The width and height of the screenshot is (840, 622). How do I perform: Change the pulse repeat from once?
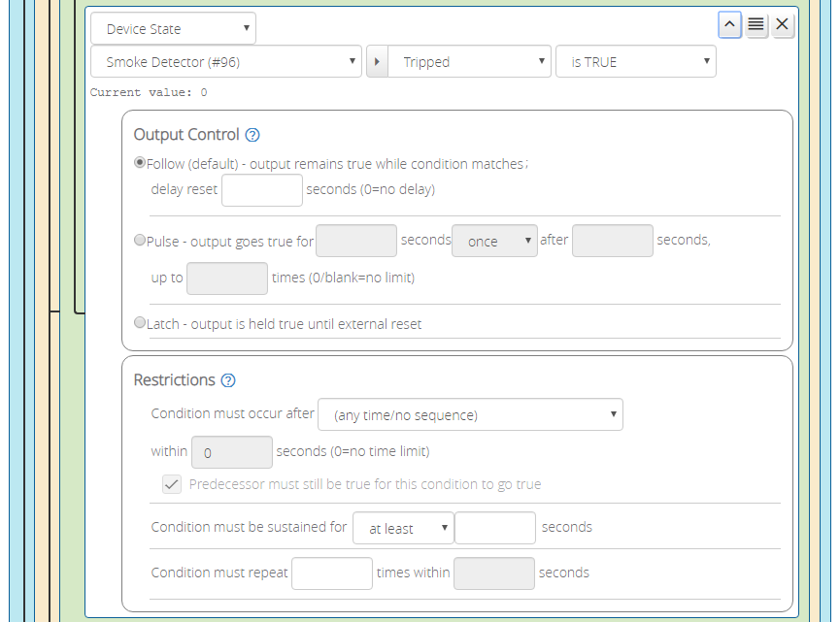(494, 240)
